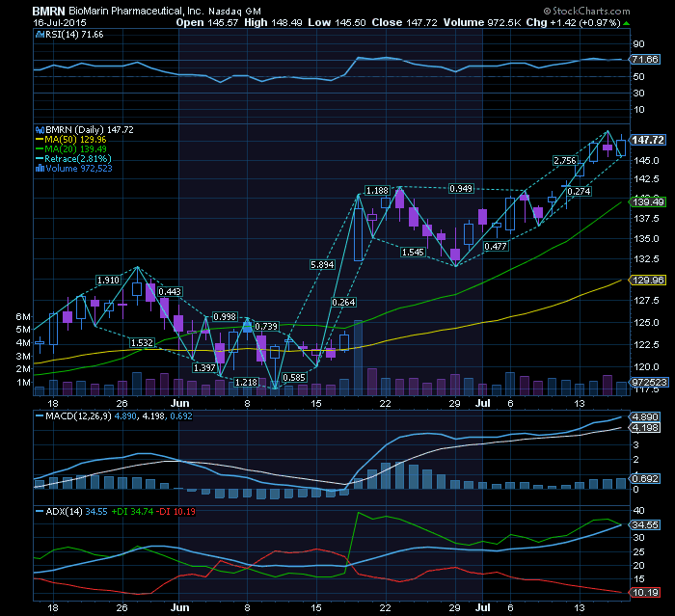This screenshot has height=616, width=675.
Task: Click the 0.998 retracement label
Action: pos(225,317)
